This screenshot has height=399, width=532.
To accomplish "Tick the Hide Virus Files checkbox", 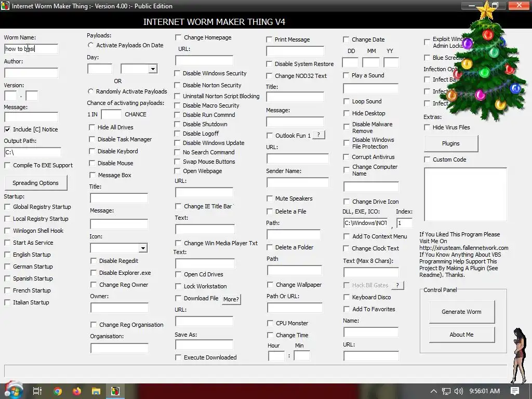I will pos(427,127).
